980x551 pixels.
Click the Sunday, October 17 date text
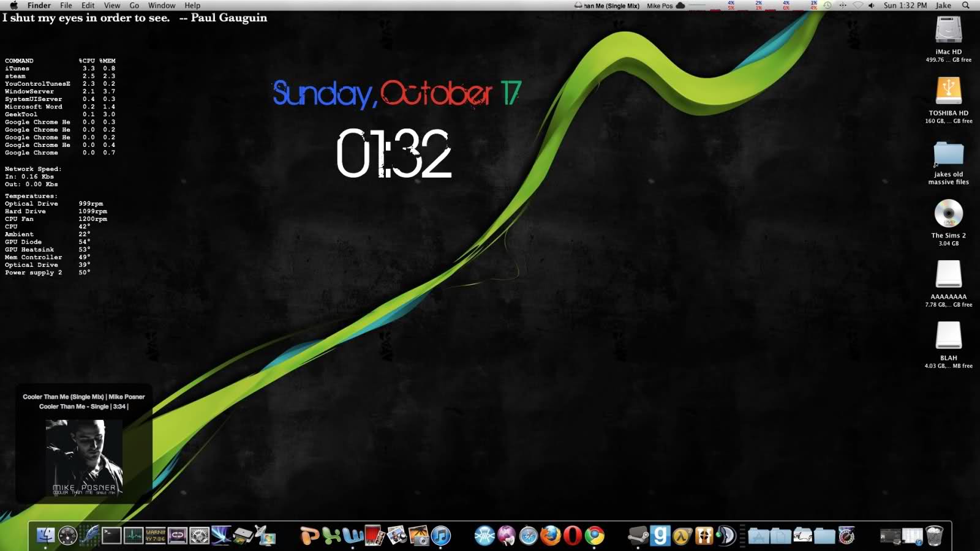(396, 94)
